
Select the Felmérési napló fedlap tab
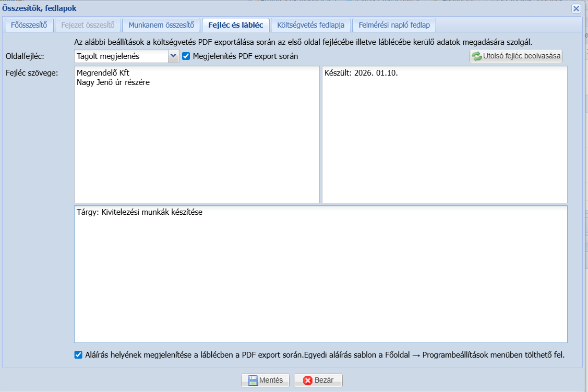[394, 24]
